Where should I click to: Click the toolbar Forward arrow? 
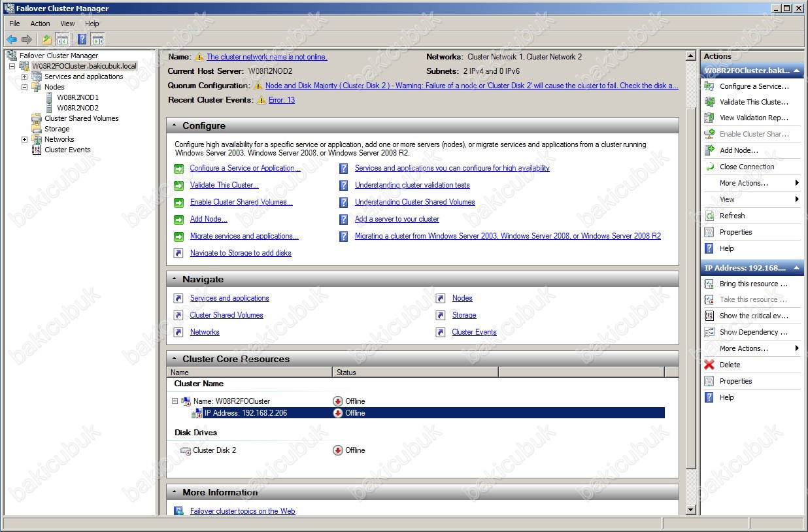point(27,40)
